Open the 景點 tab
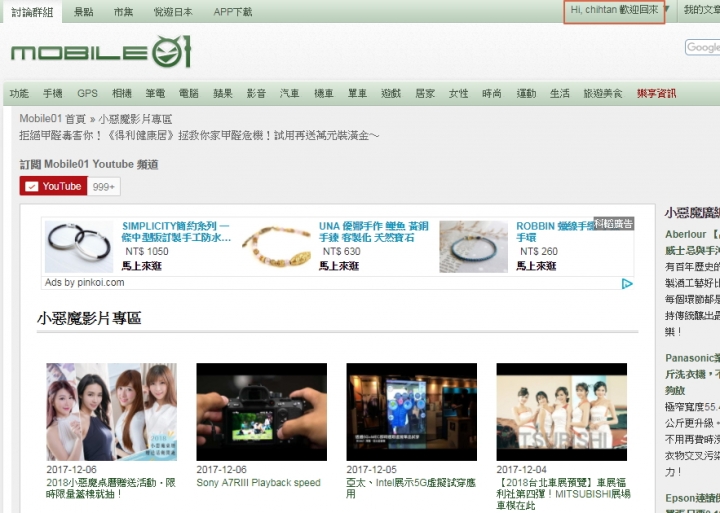 [x=84, y=12]
